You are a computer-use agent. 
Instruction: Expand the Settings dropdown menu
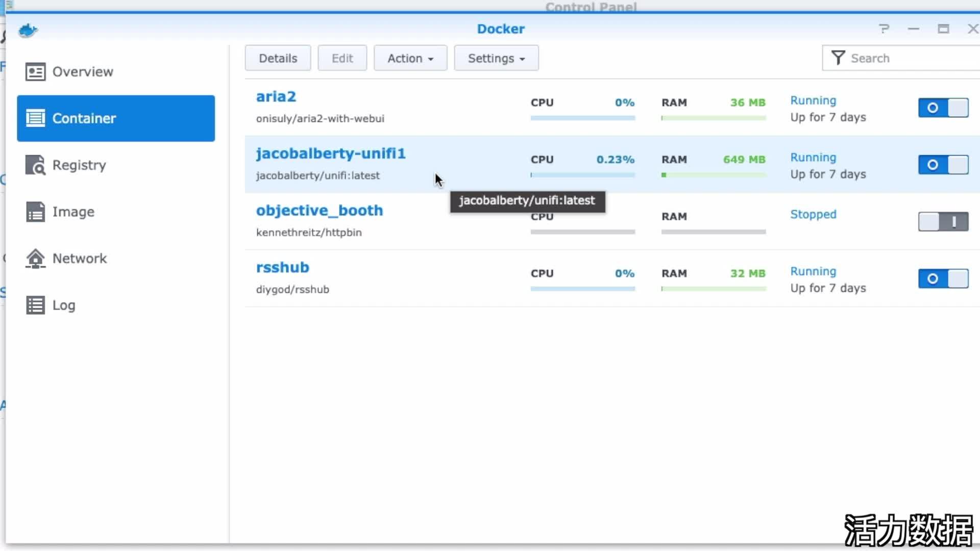(x=496, y=58)
